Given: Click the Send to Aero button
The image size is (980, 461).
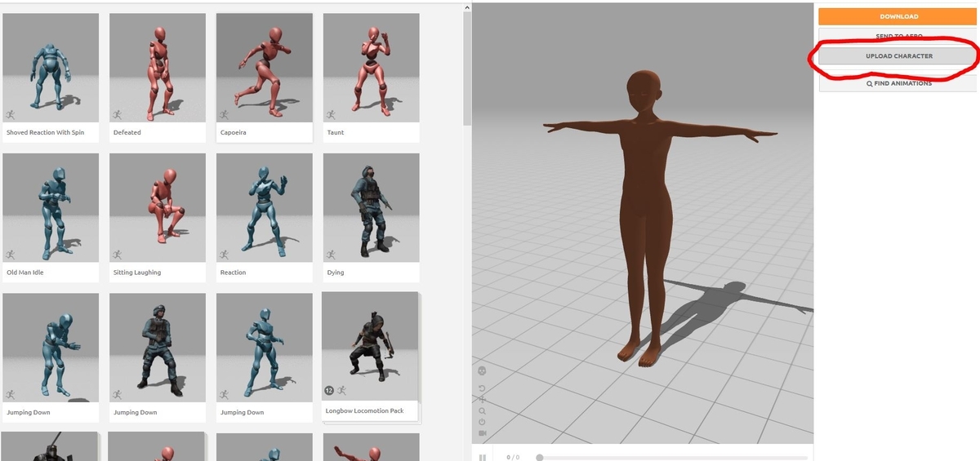Looking at the screenshot, I should 898,37.
